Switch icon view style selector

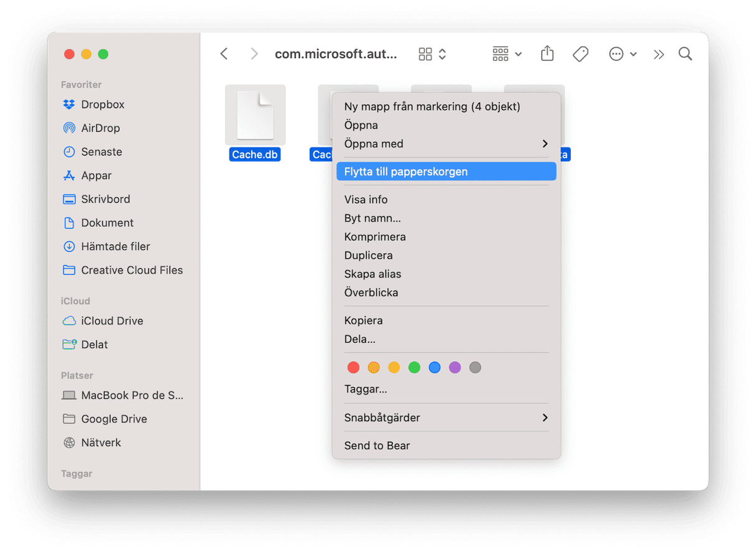click(x=433, y=54)
